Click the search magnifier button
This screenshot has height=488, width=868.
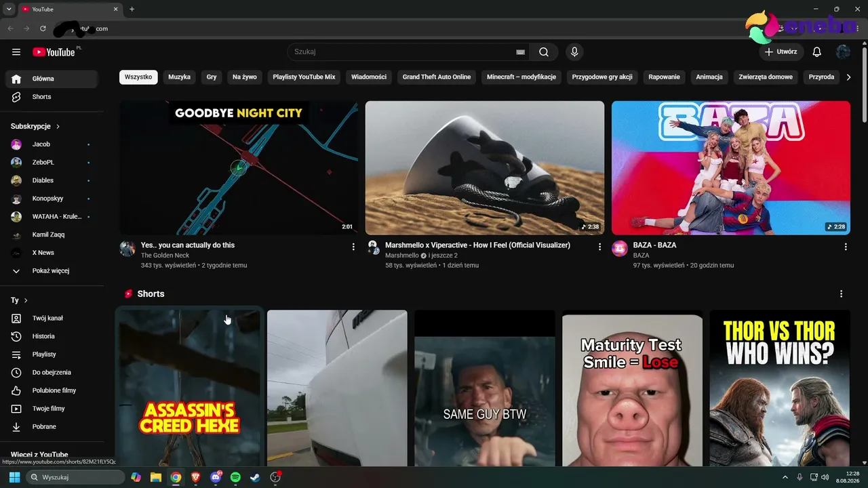(x=544, y=52)
